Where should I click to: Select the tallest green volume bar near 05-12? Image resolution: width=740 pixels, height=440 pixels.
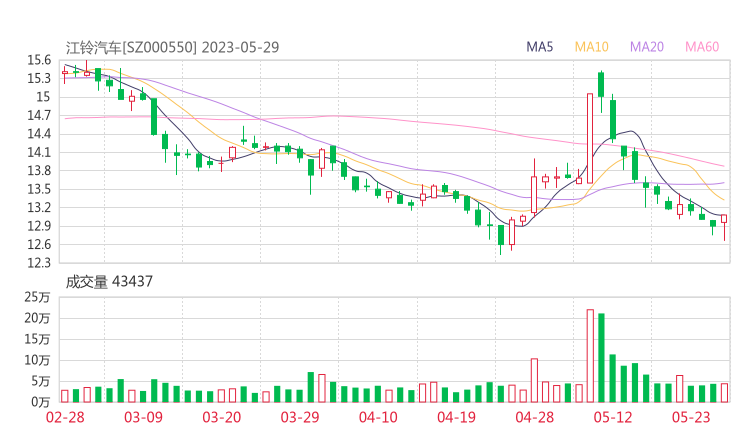[x=601, y=358]
